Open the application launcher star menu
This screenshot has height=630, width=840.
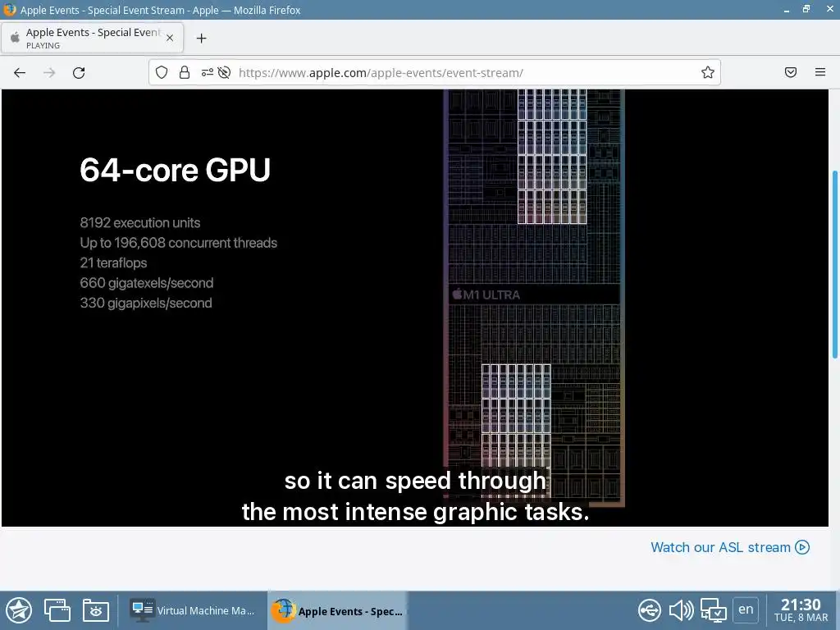coord(20,610)
